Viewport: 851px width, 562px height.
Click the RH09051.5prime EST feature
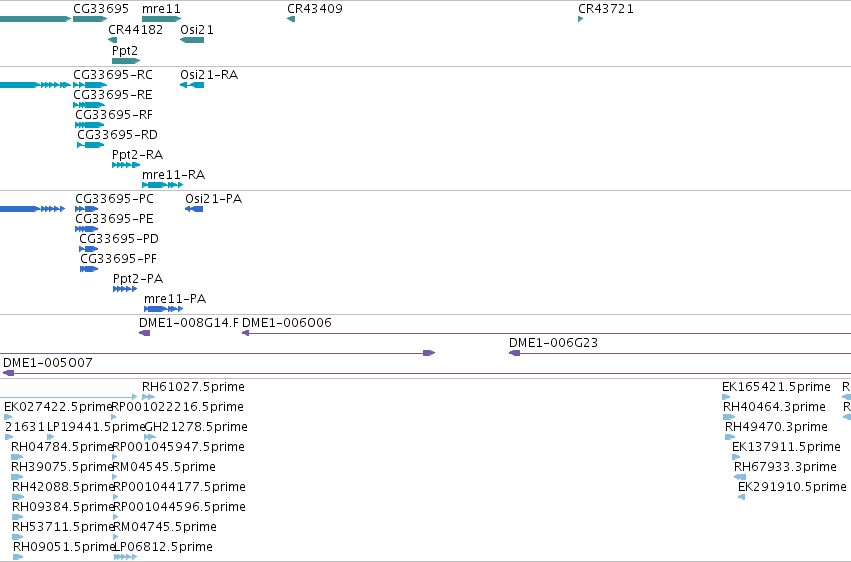click(18, 557)
